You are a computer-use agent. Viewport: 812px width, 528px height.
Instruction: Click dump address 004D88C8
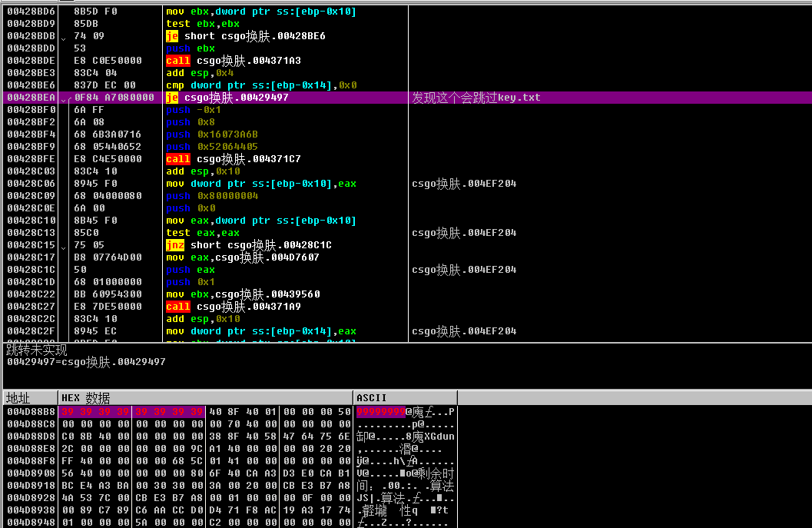[31, 424]
